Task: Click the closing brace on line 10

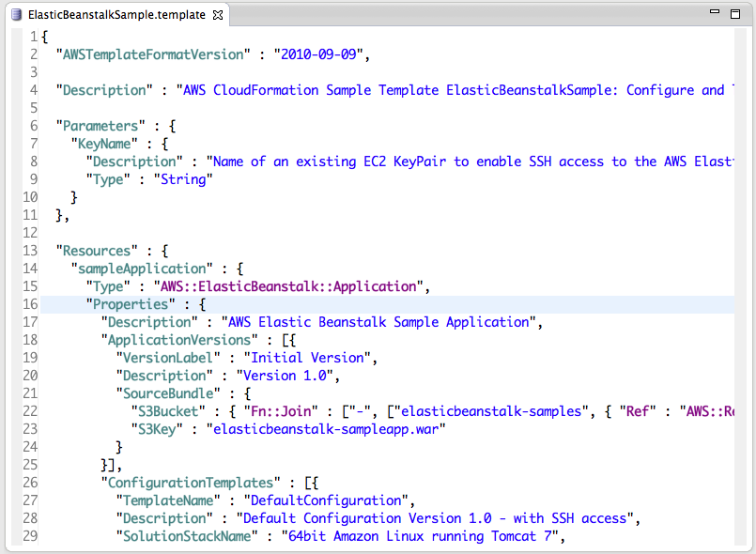Action: [x=74, y=197]
